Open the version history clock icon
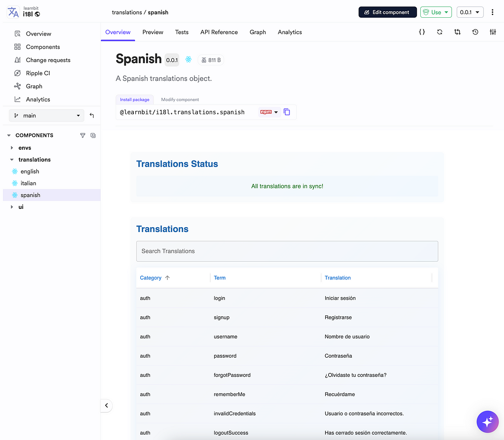The height and width of the screenshot is (440, 504). [x=475, y=32]
